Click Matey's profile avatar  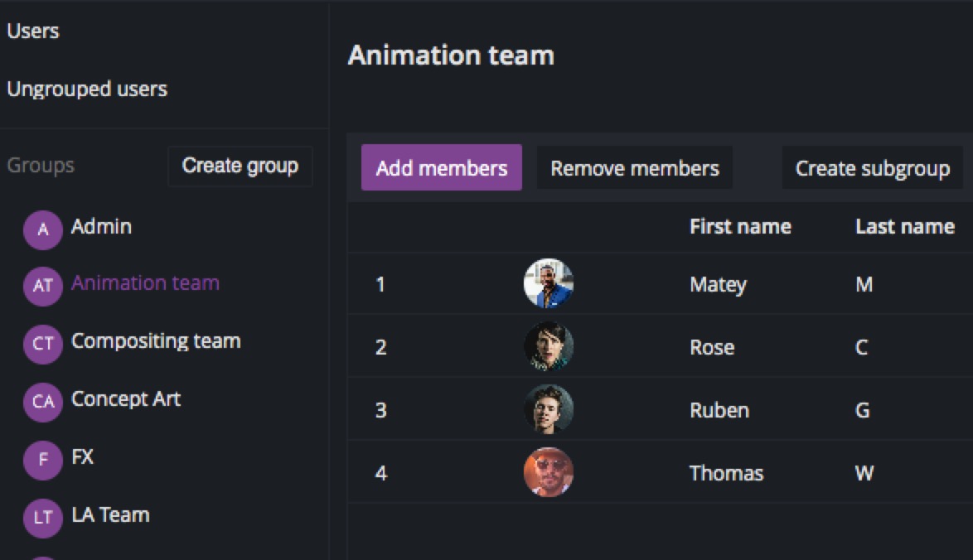click(x=549, y=284)
